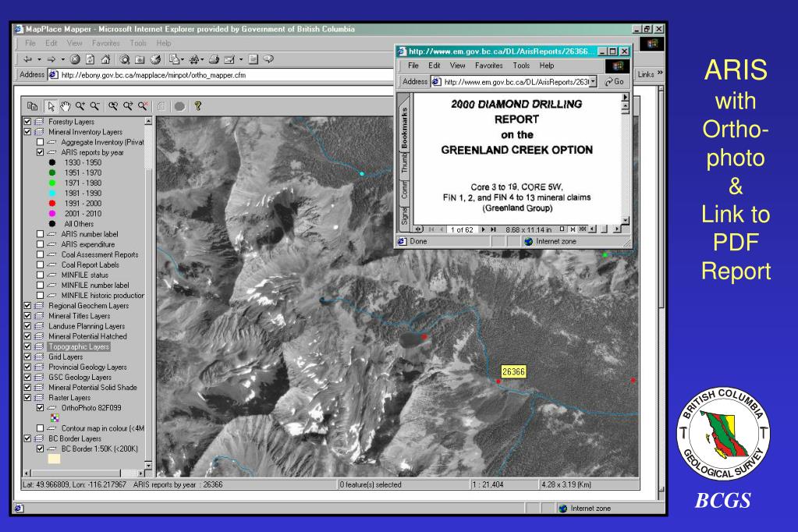Click the Forward arrow in MapPlace browser toolbar

pyautogui.click(x=51, y=59)
